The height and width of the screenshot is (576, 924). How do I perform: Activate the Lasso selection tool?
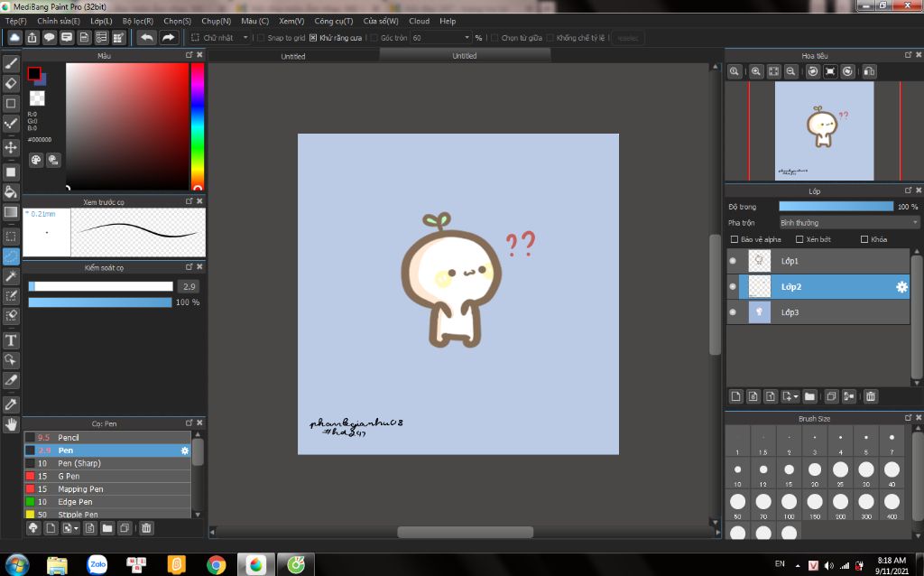[x=11, y=256]
